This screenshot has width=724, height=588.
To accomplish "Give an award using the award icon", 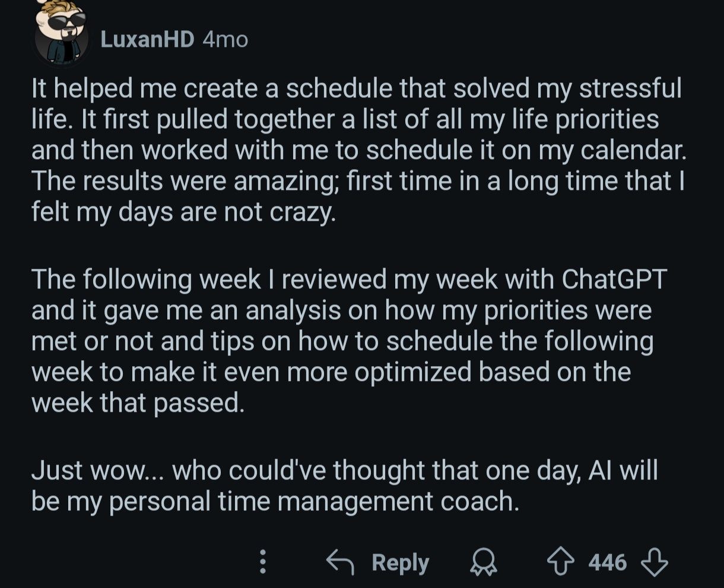I will (483, 562).
